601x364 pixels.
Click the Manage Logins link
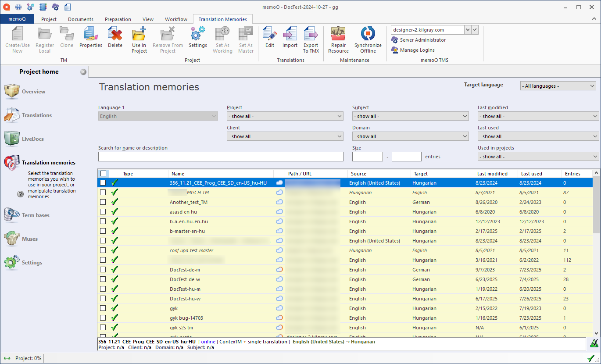click(x=417, y=50)
